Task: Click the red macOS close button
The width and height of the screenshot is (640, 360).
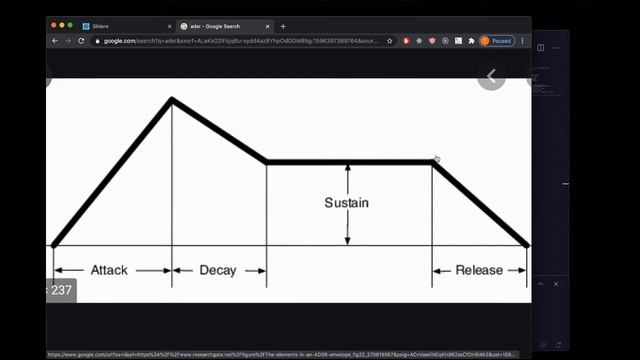Action: pyautogui.click(x=53, y=25)
